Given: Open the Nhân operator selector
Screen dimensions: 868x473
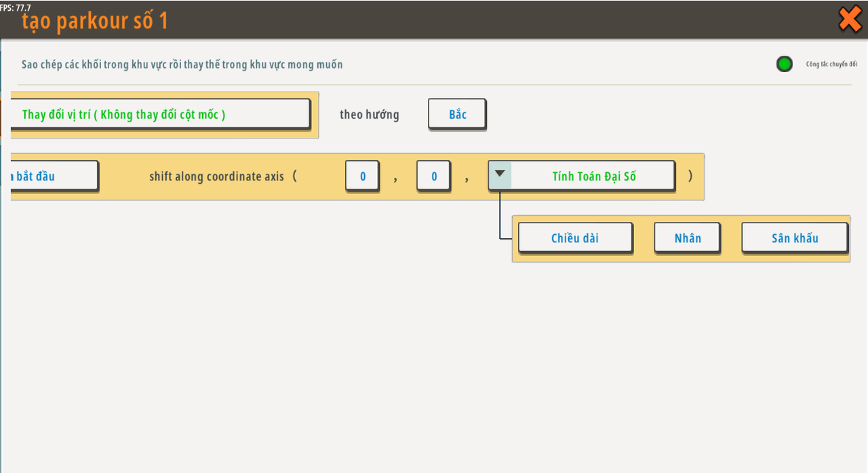Looking at the screenshot, I should pyautogui.click(x=687, y=238).
